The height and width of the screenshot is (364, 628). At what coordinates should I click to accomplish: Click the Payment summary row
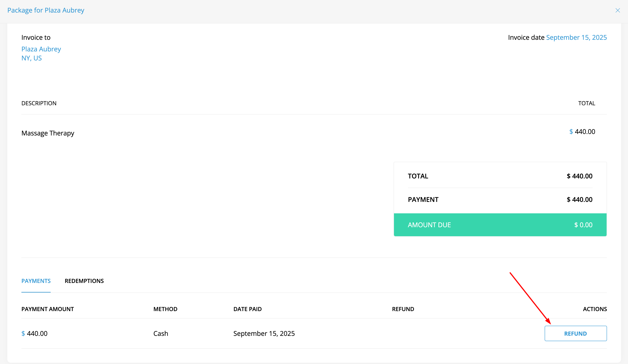coord(500,200)
